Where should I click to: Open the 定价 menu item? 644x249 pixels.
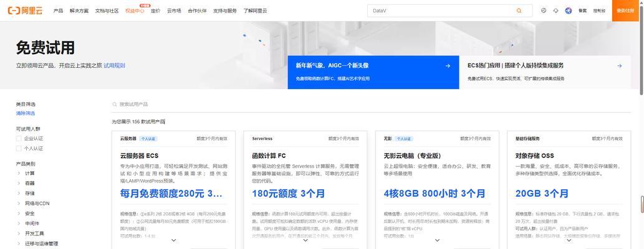tap(156, 11)
